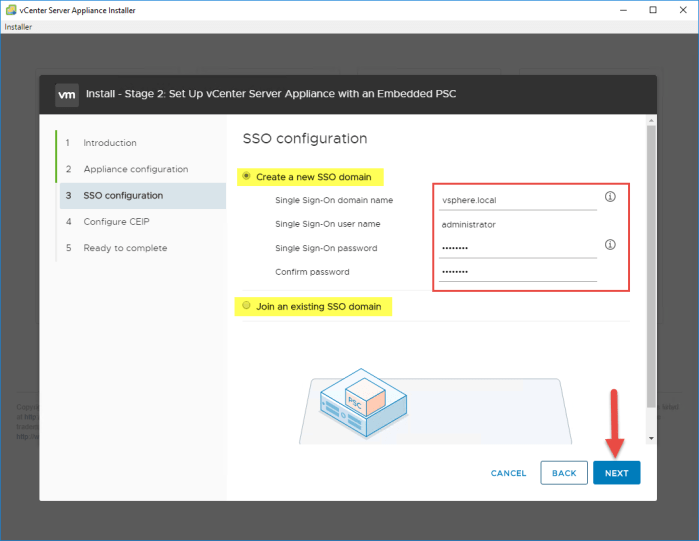The image size is (699, 541).
Task: Click the scrollbar up arrow in wizard
Action: (651, 120)
